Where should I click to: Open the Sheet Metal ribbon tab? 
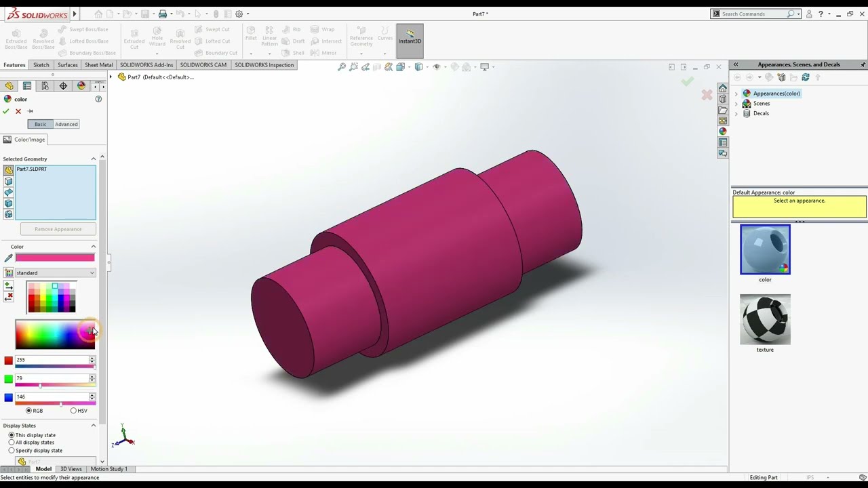(x=99, y=65)
